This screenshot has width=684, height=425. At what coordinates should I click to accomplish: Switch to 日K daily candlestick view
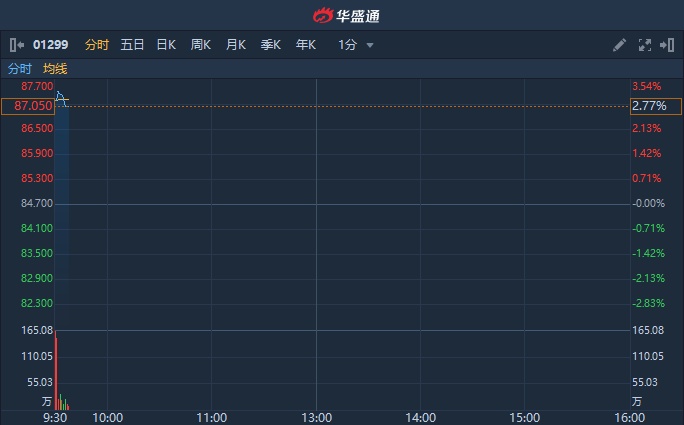click(166, 45)
